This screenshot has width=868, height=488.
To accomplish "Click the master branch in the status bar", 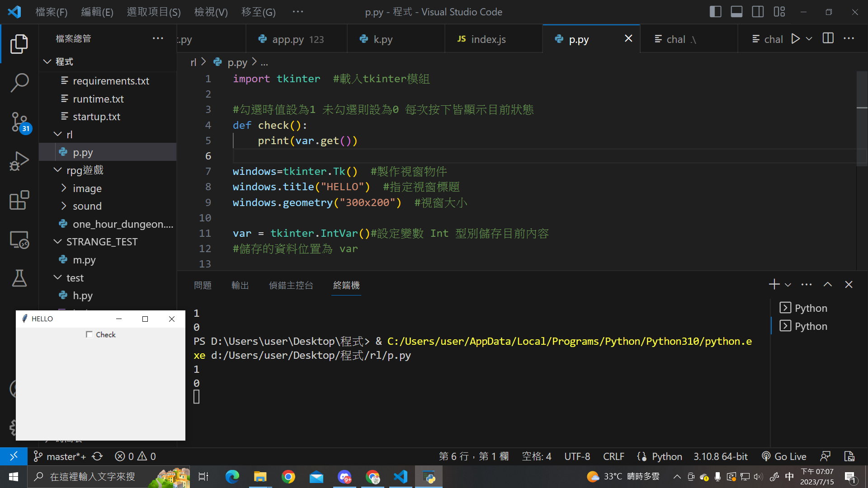I will 60,456.
